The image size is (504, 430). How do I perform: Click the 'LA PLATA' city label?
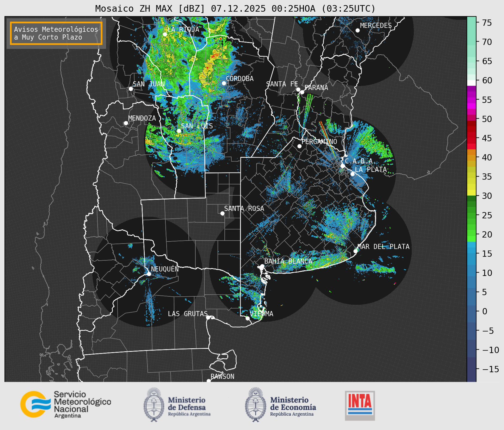click(371, 170)
